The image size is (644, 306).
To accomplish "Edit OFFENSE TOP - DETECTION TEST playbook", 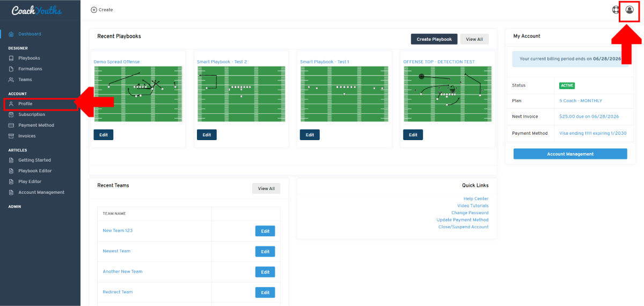I will coord(413,135).
